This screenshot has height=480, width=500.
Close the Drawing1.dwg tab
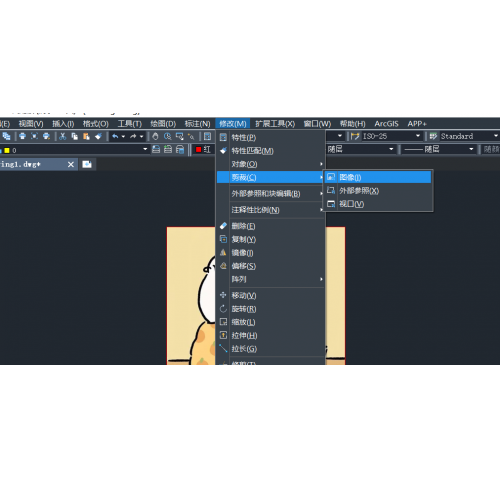(71, 164)
